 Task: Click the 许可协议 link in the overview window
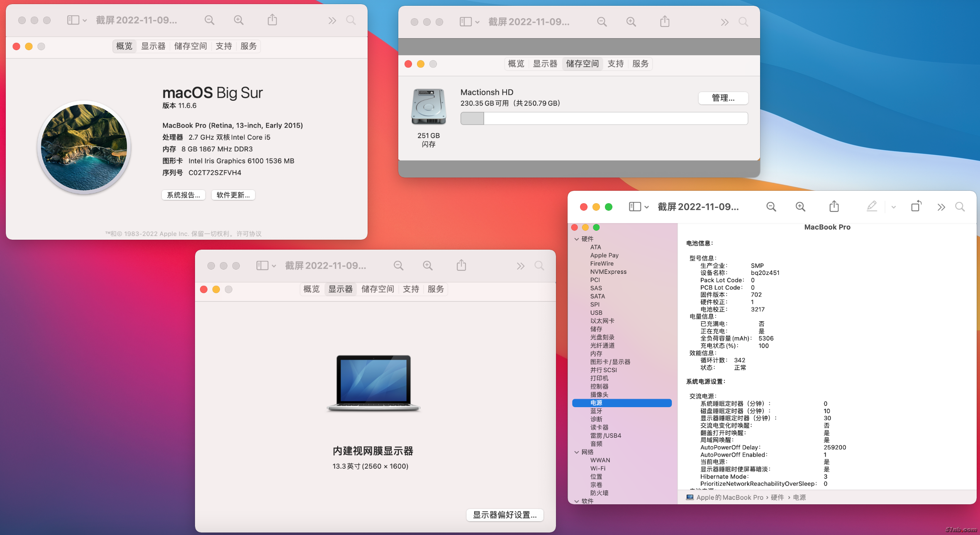(x=249, y=233)
